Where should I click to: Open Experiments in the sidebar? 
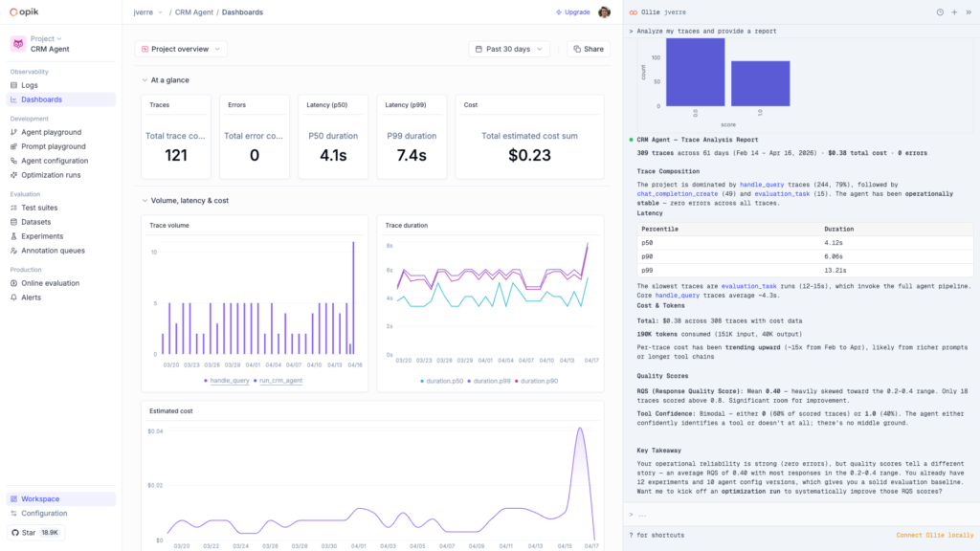pos(42,236)
